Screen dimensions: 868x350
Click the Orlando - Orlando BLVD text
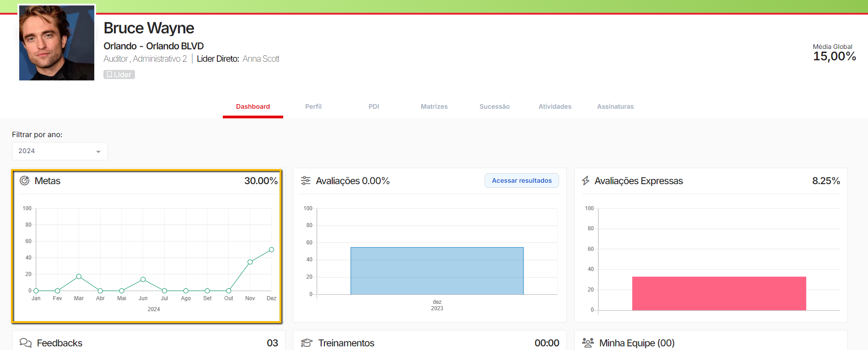(154, 46)
